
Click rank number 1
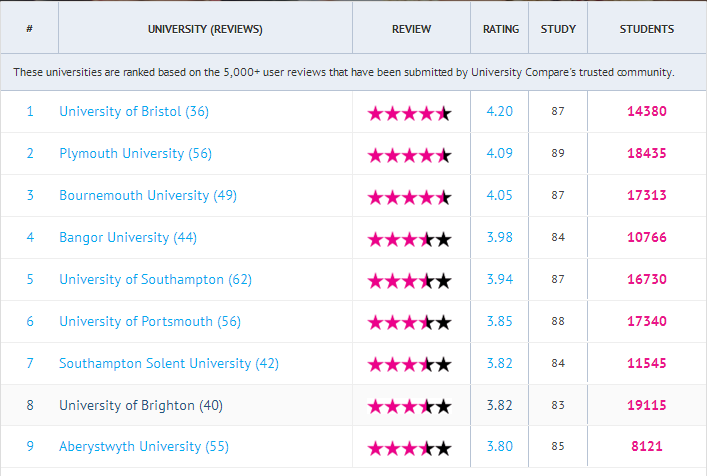pyautogui.click(x=30, y=111)
